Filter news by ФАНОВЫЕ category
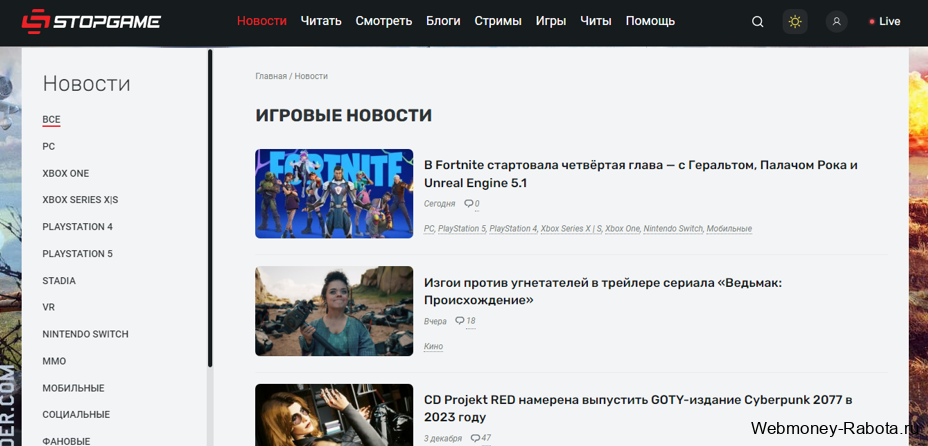The image size is (928, 446). (x=66, y=441)
